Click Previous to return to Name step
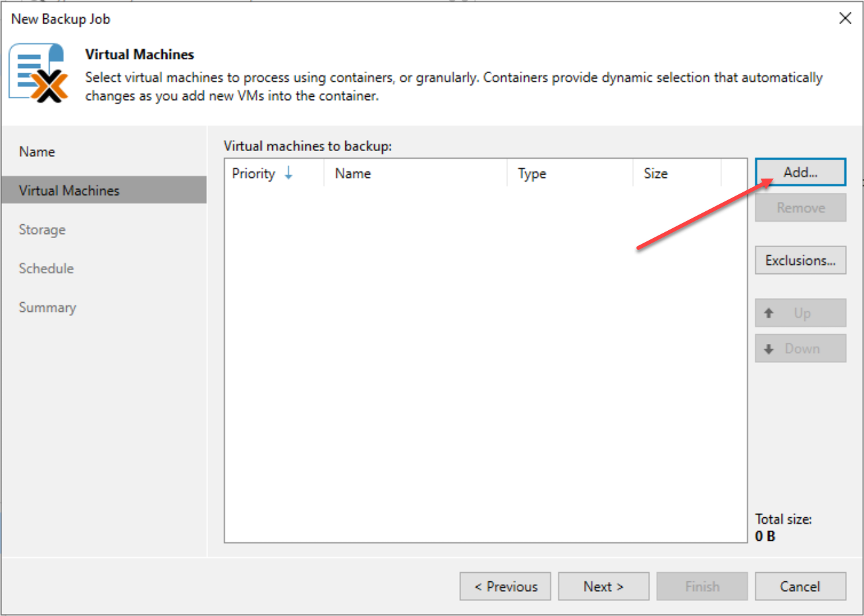Viewport: 864px width, 616px height. coord(504,586)
